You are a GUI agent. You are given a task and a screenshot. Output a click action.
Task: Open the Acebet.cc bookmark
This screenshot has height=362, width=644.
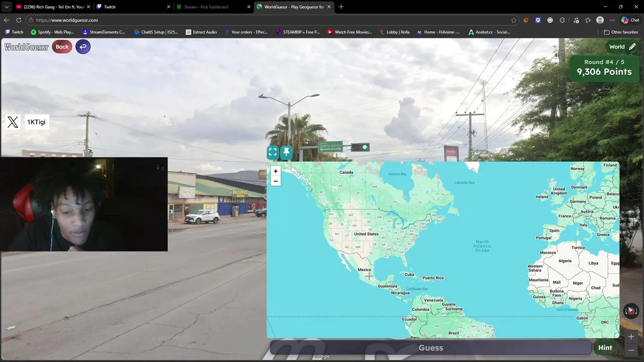pyautogui.click(x=489, y=32)
